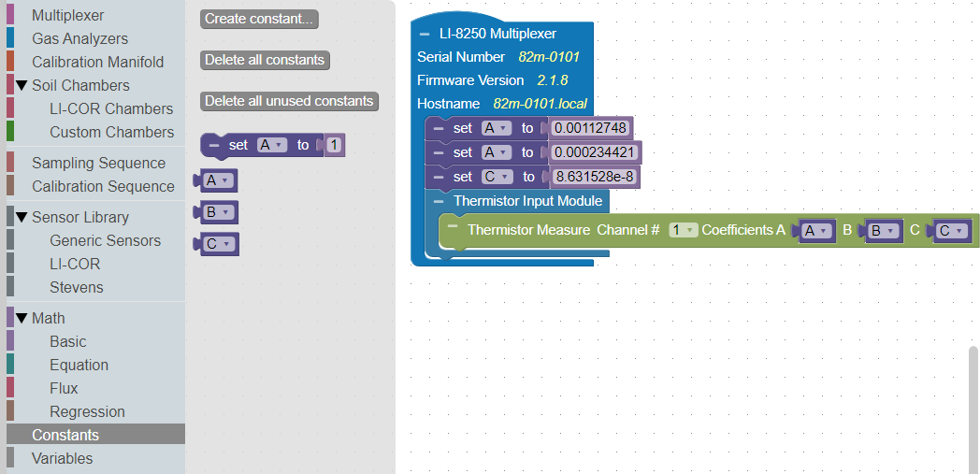
Task: Open the A dropdown in flyout set block
Action: click(x=272, y=145)
